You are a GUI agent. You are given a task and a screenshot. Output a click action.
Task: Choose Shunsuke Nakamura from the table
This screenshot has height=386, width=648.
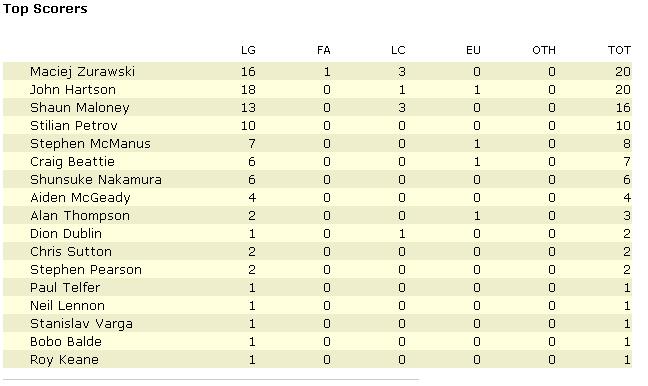click(x=96, y=180)
